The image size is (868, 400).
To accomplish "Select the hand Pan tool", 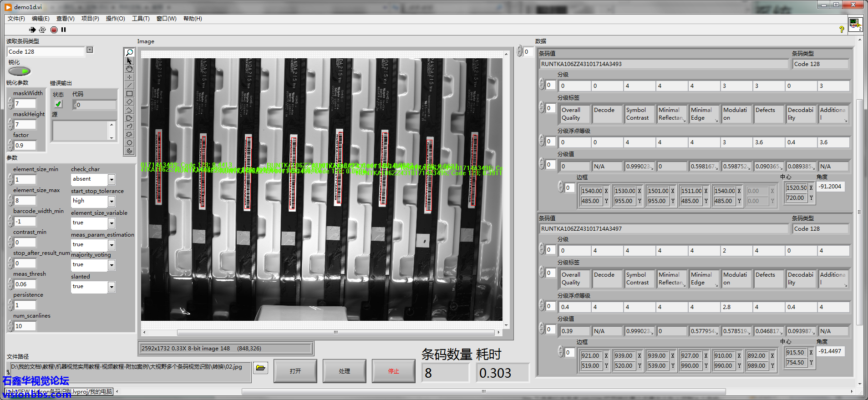I will click(x=130, y=69).
